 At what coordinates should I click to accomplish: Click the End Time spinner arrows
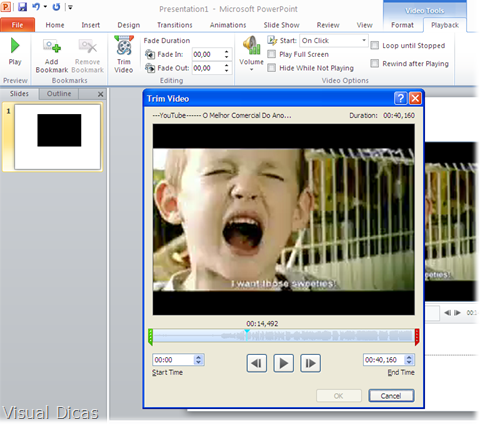(409, 360)
